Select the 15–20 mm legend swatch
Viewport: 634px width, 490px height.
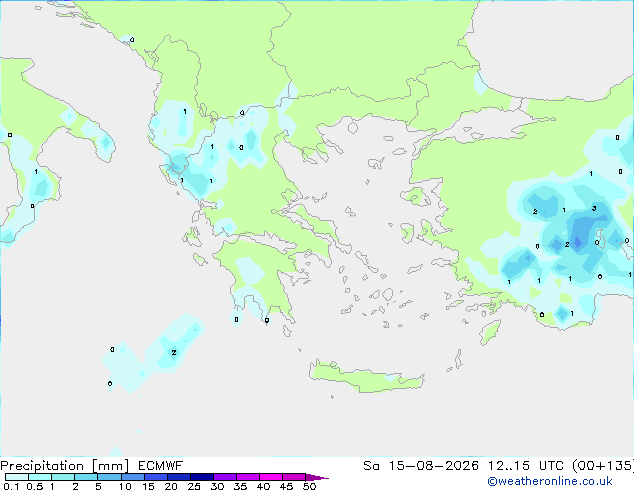(155, 477)
